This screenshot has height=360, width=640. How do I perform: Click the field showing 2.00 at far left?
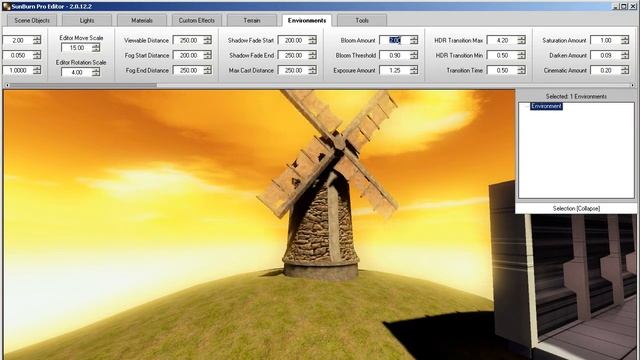click(x=18, y=40)
